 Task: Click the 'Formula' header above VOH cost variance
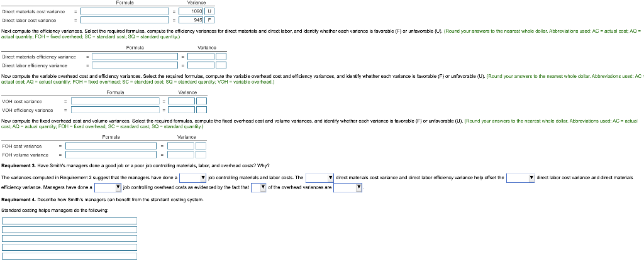coord(116,92)
